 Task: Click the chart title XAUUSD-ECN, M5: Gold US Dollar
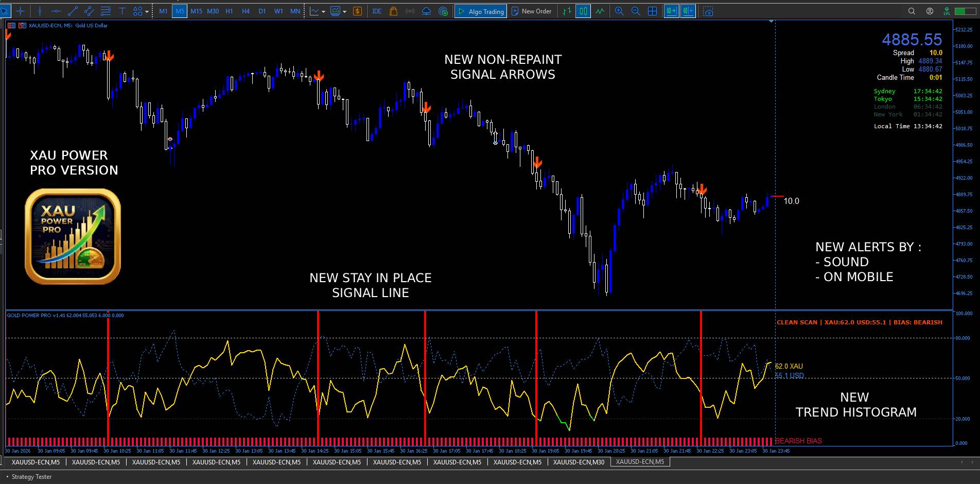(x=68, y=25)
